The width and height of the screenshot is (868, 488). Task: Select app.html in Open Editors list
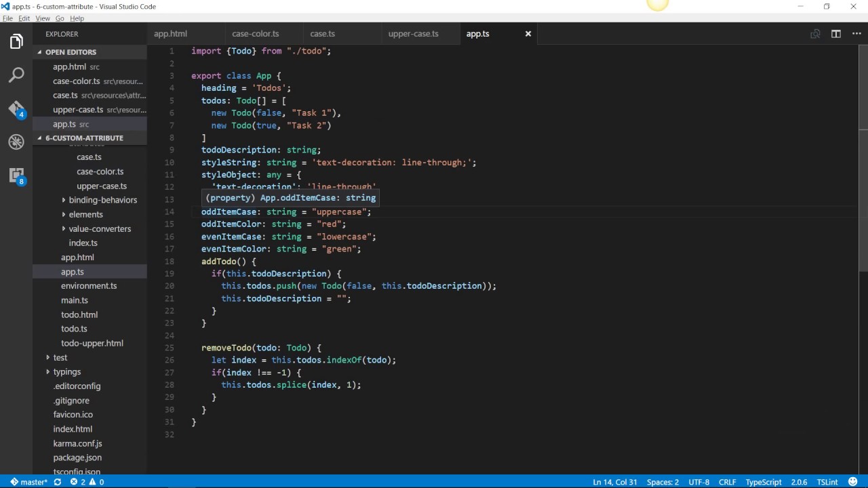[x=90, y=67]
